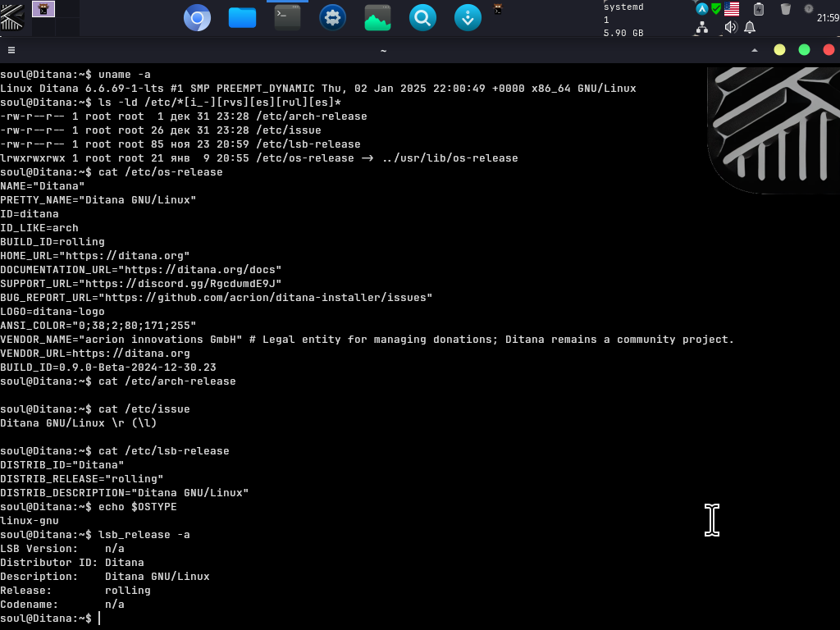Screen dimensions: 840x630
Task: Click the BUILD_ID=rolling line
Action: click(52, 242)
